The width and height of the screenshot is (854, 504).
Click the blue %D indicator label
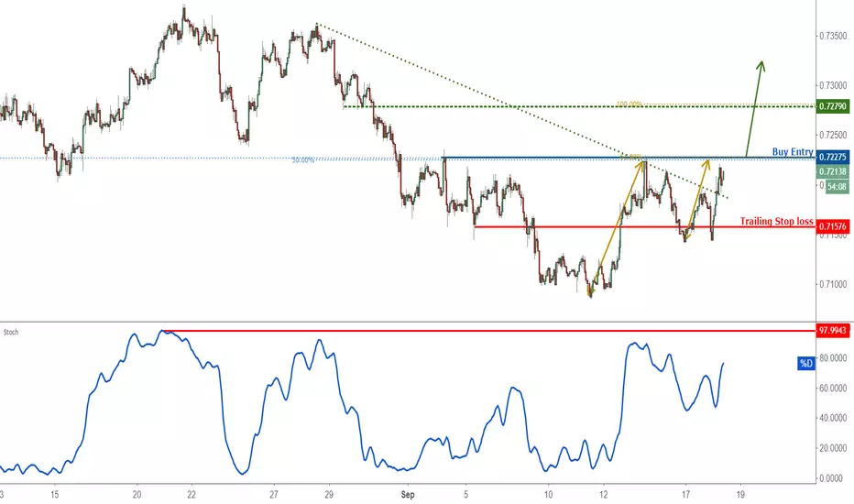click(806, 363)
